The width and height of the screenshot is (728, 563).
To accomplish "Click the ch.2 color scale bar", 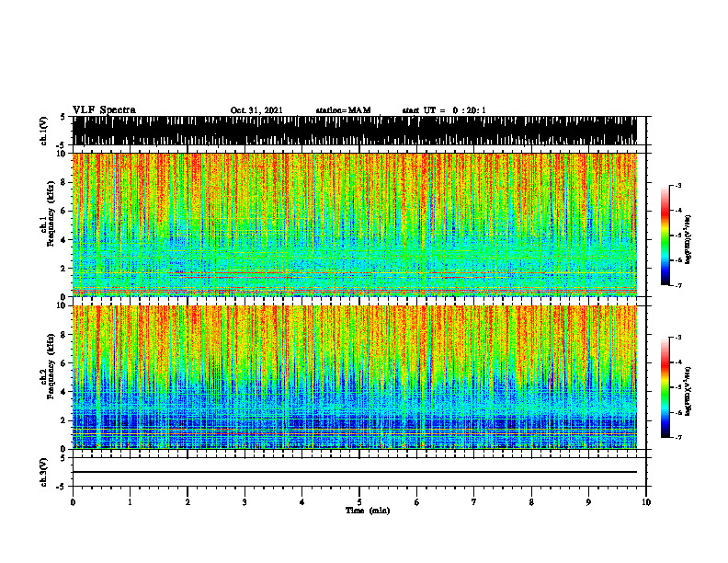I will 665,387.
